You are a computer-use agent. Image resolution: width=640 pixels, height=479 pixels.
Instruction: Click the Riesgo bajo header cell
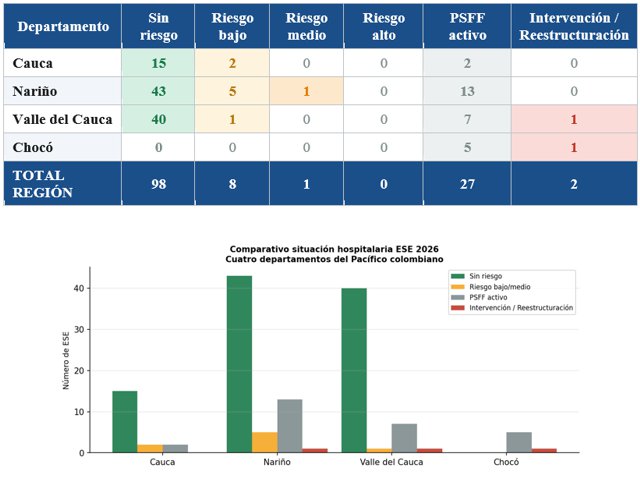pos(232,26)
